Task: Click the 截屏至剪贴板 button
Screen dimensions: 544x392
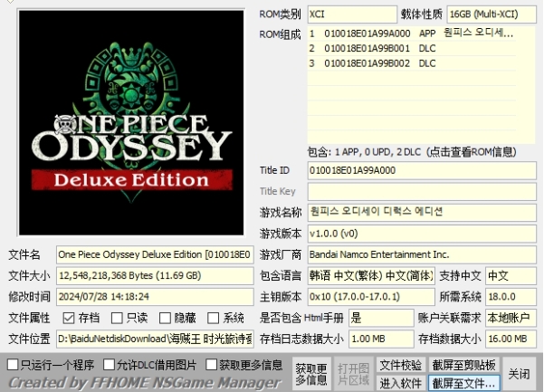Action: 463,365
